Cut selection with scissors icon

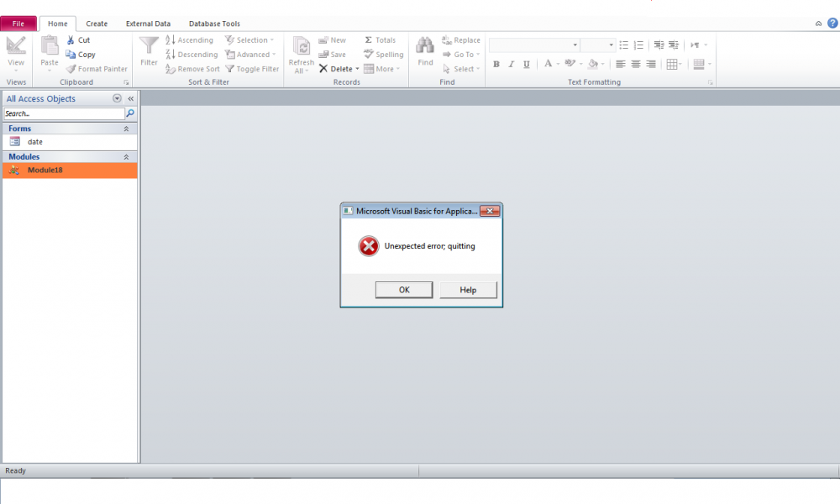(x=71, y=40)
